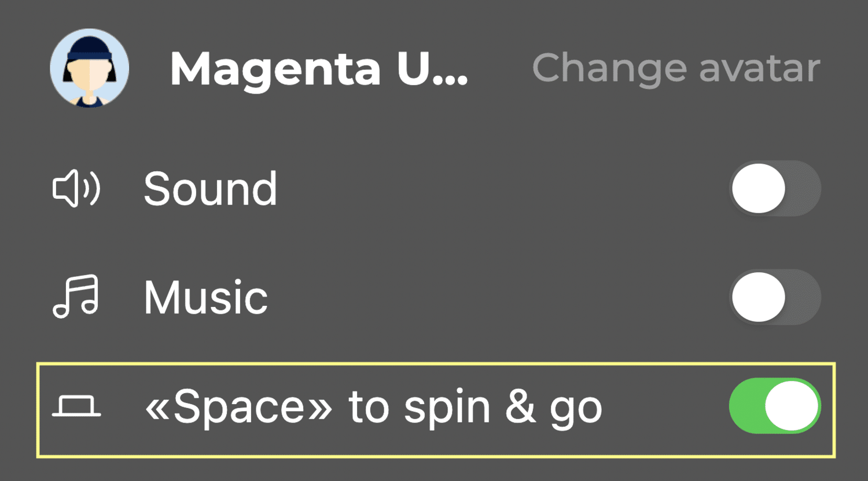Select the Music label text
This screenshot has width=868, height=481.
click(x=206, y=297)
